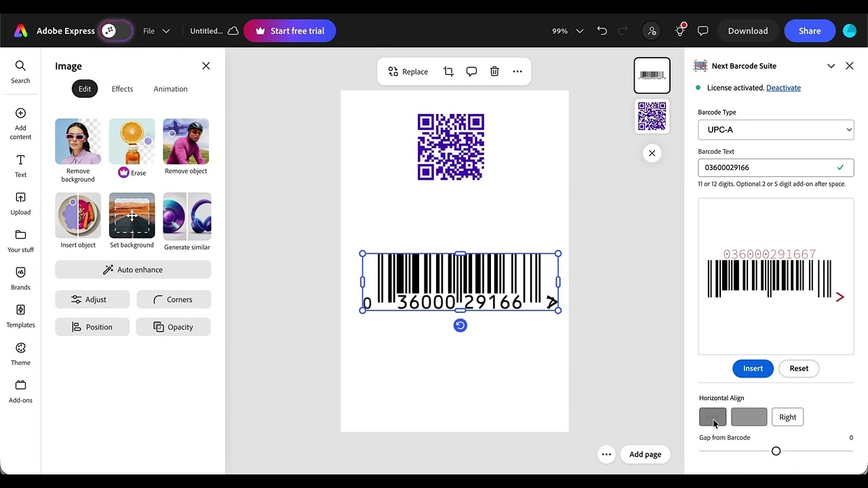Add a comment from floating toolbar
The image size is (868, 488).
click(471, 72)
